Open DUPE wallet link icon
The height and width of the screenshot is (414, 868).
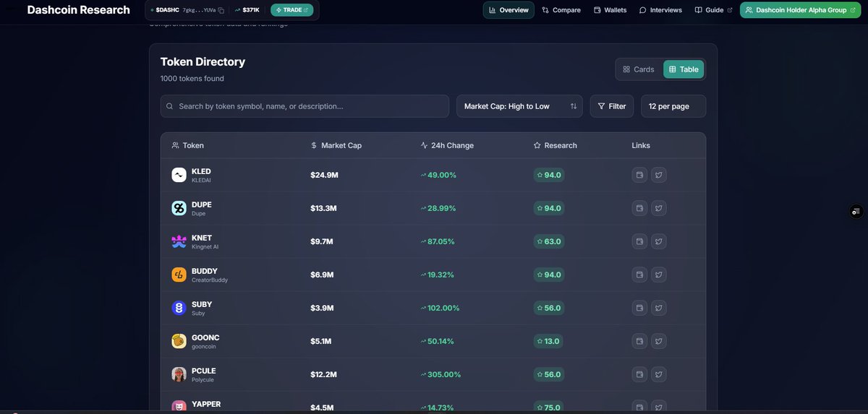[639, 208]
